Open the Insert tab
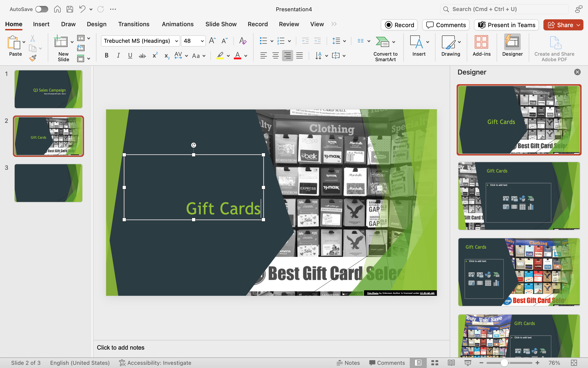Image resolution: width=588 pixels, height=368 pixels. [x=41, y=24]
